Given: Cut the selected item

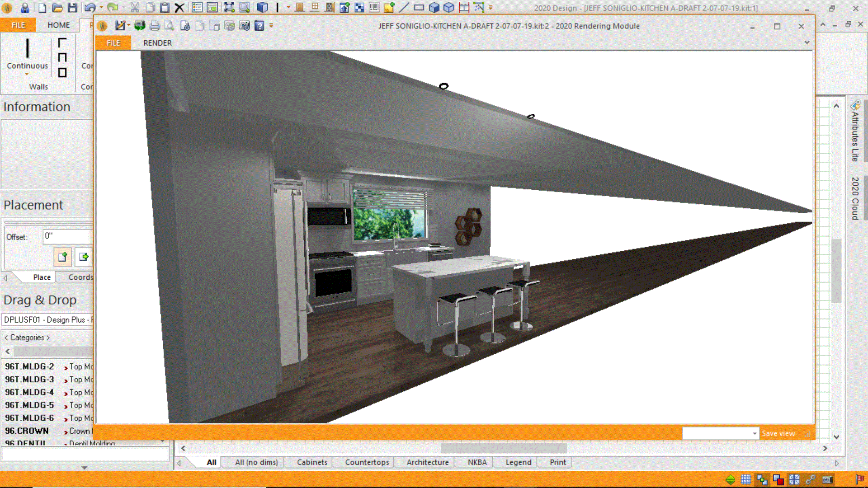Looking at the screenshot, I should (x=135, y=8).
